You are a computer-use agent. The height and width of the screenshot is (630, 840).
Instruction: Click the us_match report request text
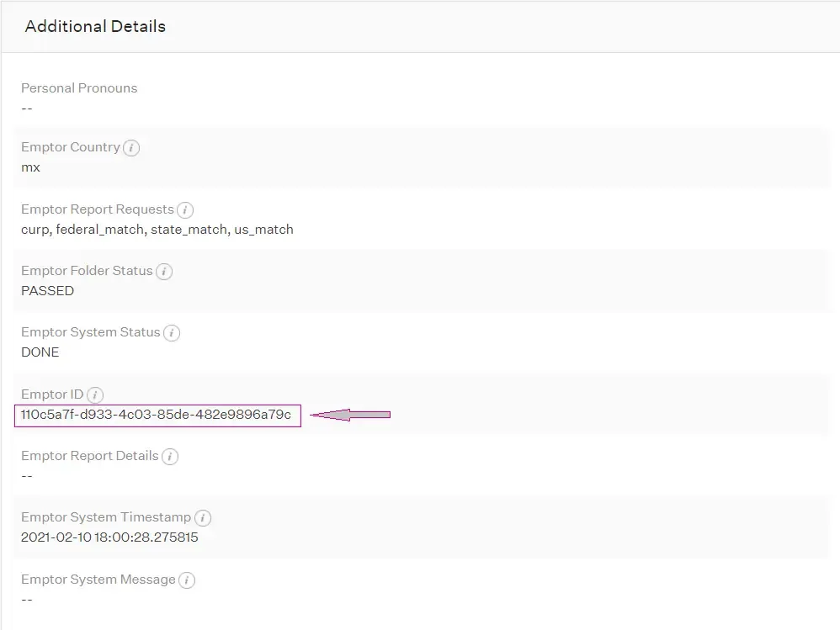[x=263, y=229]
